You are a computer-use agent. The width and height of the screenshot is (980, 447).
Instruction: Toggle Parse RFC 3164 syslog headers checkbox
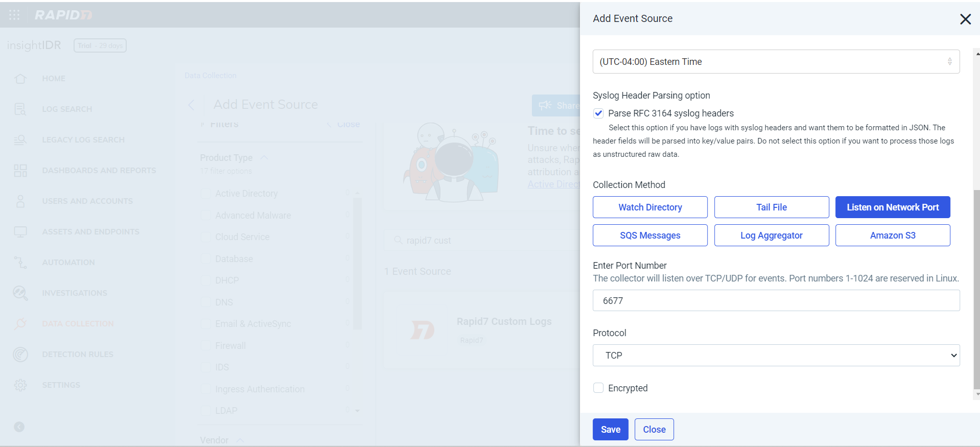(x=598, y=113)
